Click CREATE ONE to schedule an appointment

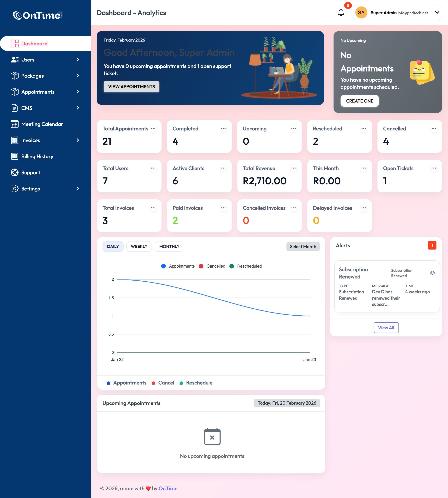360,101
